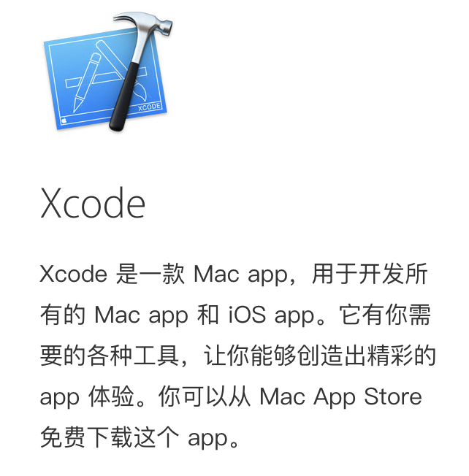Click the phrase 你可以从 before Mac App Store
469x476 pixels.
click(x=205, y=396)
